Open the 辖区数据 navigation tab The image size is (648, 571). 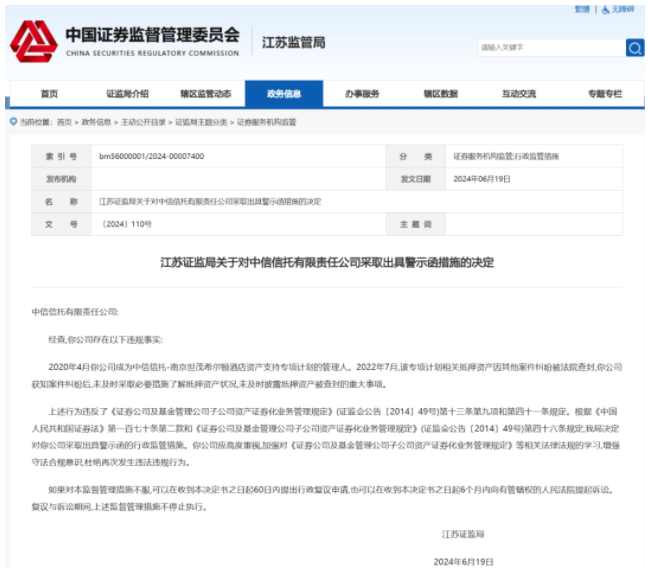coord(441,94)
